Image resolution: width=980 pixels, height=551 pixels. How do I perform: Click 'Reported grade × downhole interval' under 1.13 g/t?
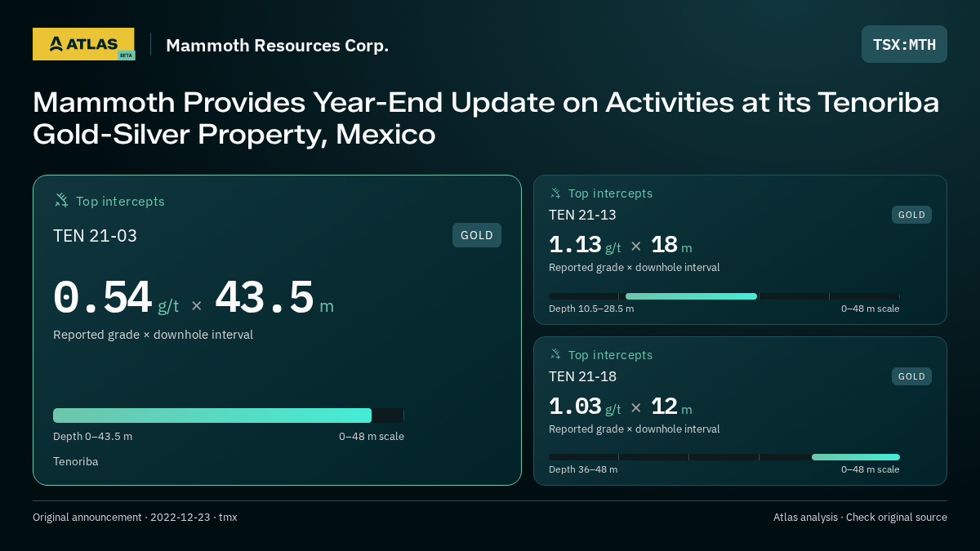point(635,268)
